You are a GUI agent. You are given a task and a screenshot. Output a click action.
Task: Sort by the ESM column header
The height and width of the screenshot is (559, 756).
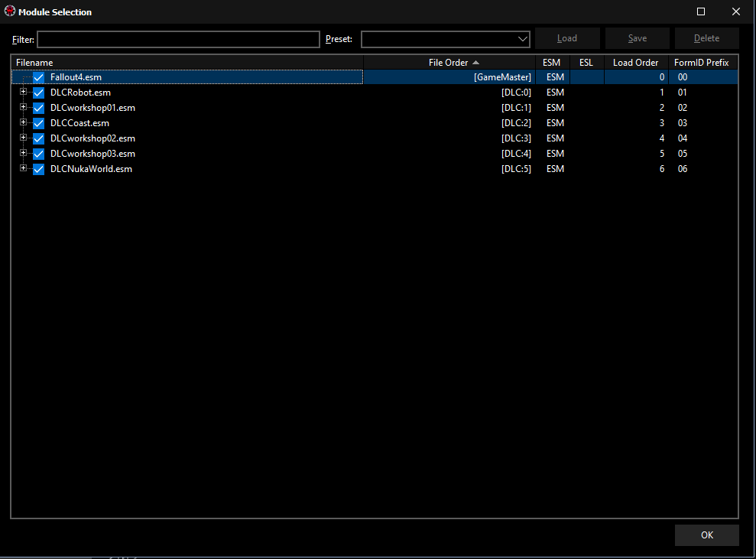[x=553, y=63]
